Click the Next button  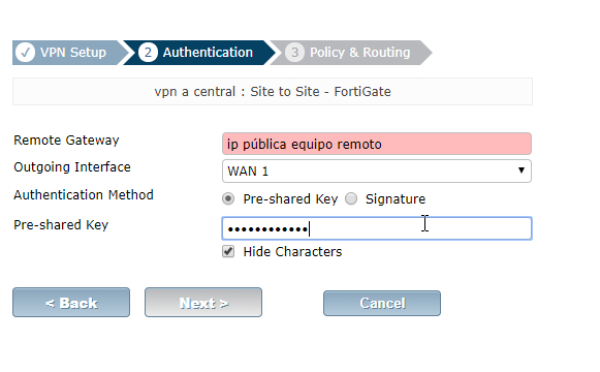[203, 302]
